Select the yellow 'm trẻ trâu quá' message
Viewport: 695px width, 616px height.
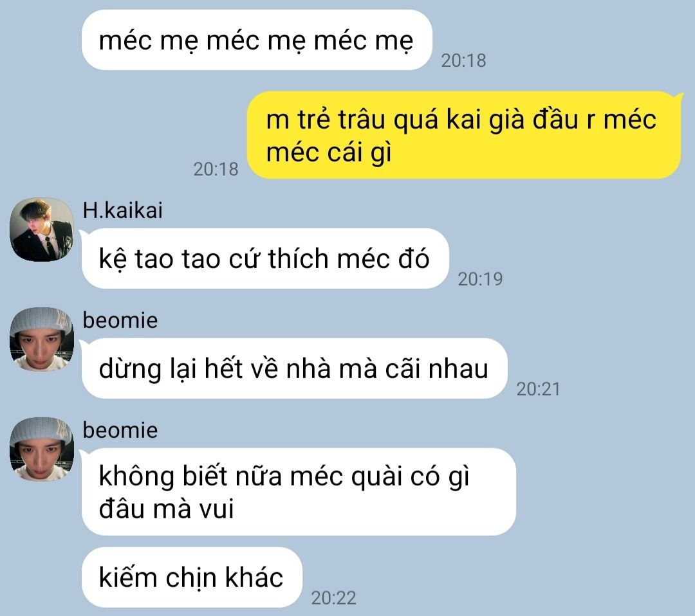[x=465, y=135]
